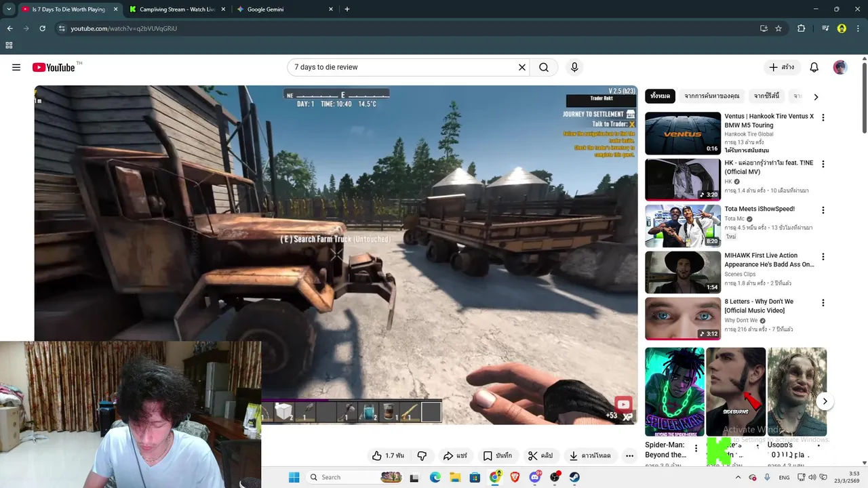Select the จากการค้นหาของคุณ filter chip

coord(712,96)
